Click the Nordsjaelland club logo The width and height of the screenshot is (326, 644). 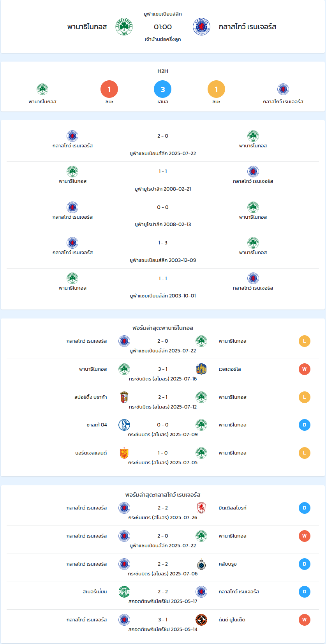pos(124,453)
